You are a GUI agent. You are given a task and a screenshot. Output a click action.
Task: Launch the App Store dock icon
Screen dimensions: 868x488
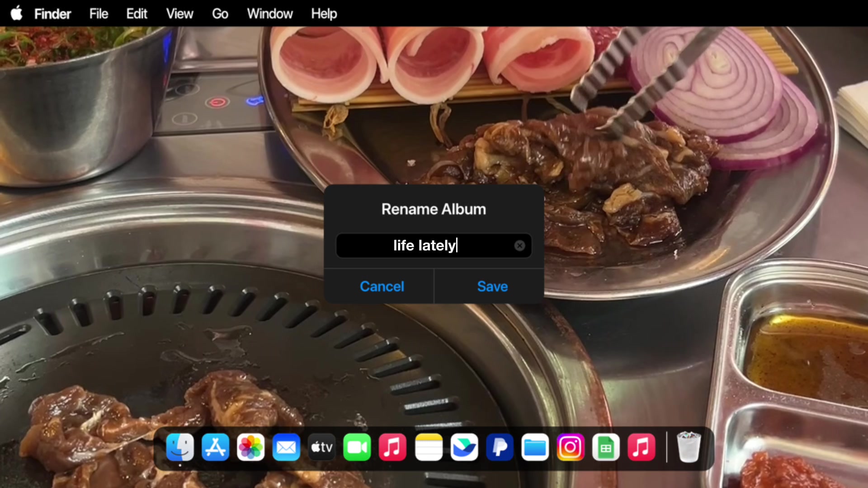coord(215,447)
